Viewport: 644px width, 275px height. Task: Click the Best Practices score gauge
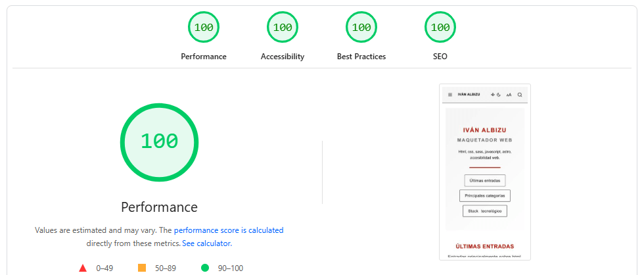point(361,28)
